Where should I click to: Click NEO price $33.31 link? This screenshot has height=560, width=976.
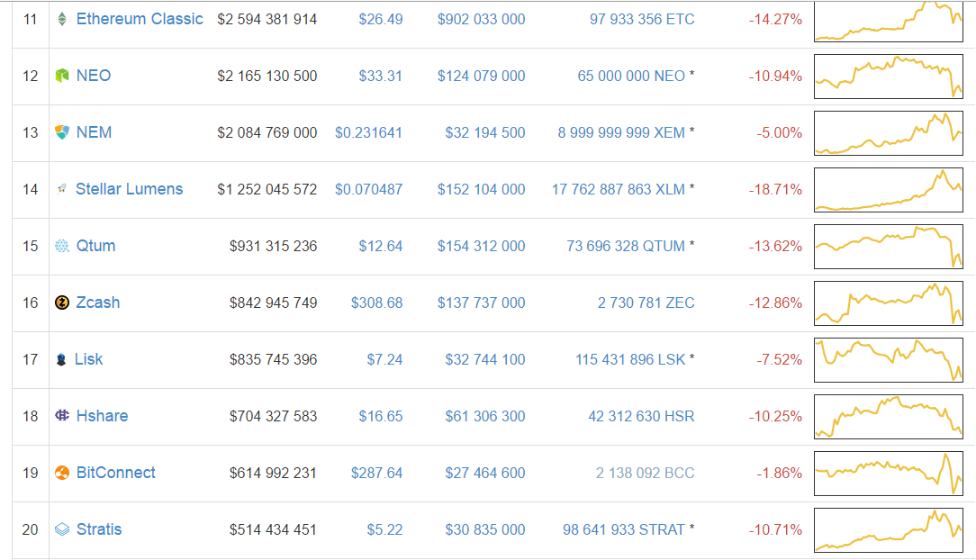coord(380,76)
